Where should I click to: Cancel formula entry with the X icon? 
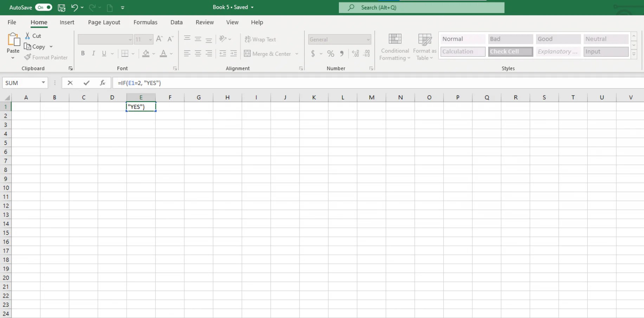pyautogui.click(x=70, y=83)
